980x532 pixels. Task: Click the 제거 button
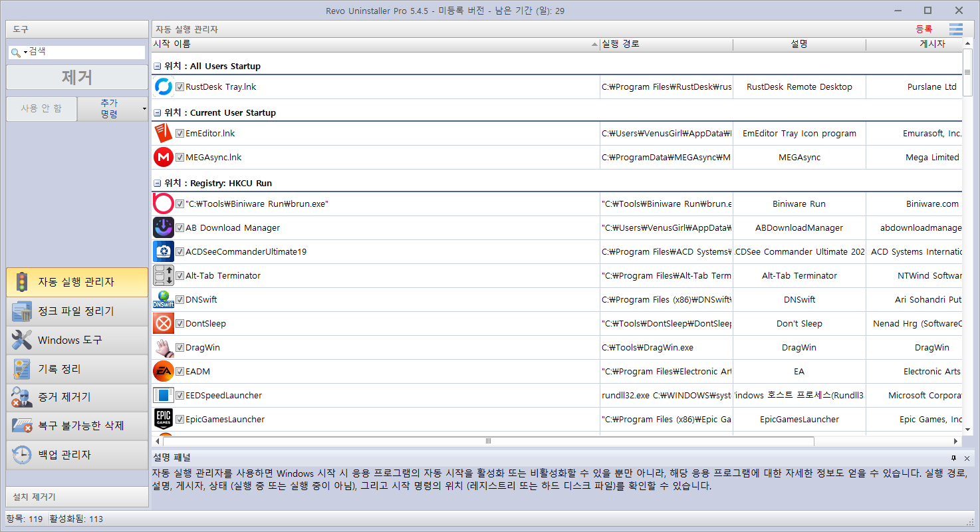[77, 77]
